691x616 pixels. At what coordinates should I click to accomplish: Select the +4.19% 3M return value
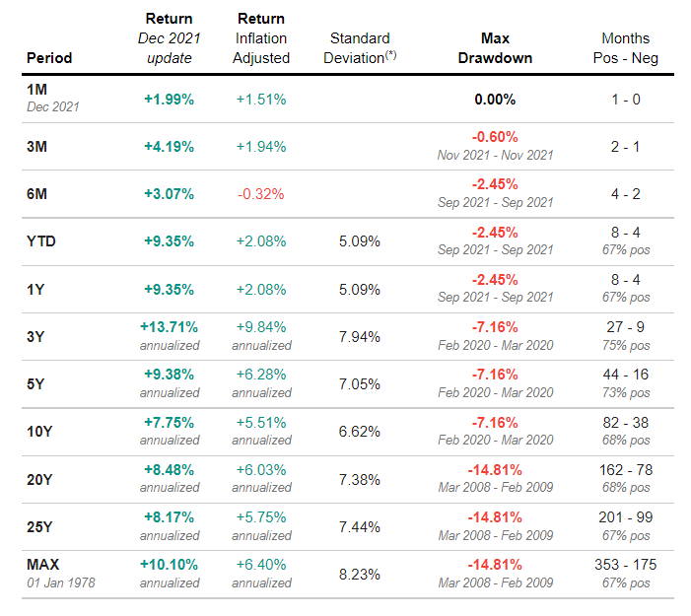169,147
